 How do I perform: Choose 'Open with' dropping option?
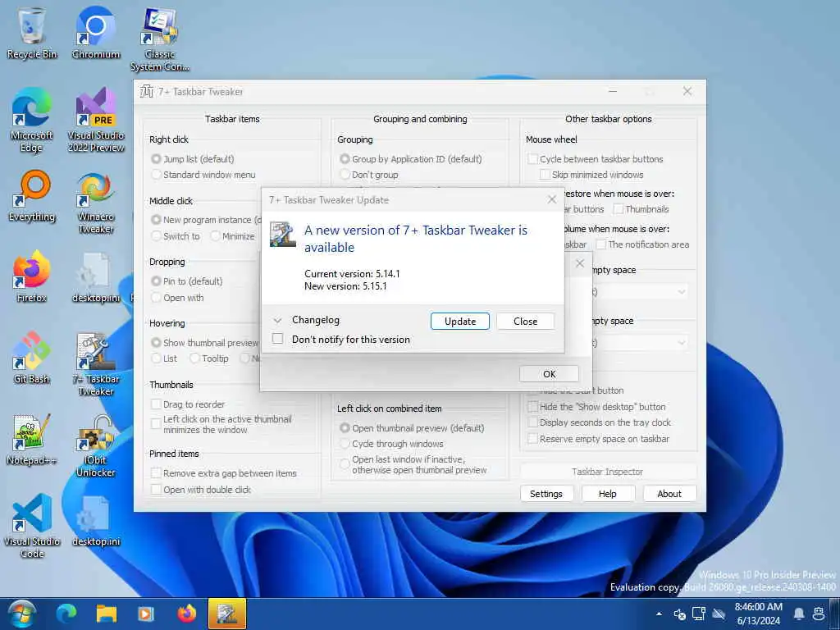coord(157,297)
